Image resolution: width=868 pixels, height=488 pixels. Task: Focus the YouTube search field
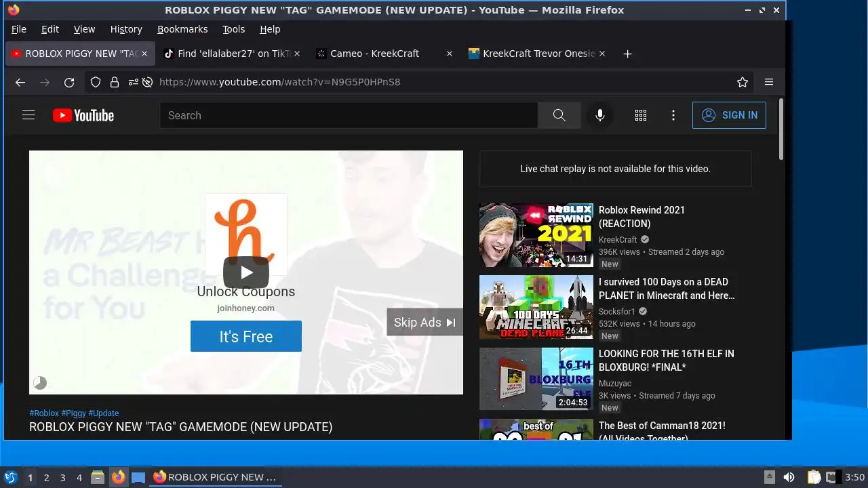coord(349,115)
